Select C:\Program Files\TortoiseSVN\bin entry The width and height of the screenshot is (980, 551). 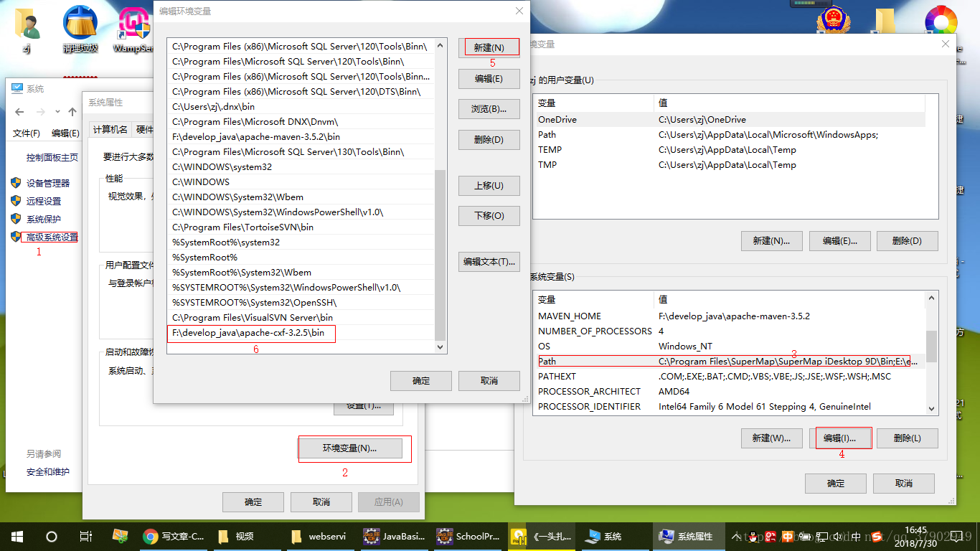(300, 227)
